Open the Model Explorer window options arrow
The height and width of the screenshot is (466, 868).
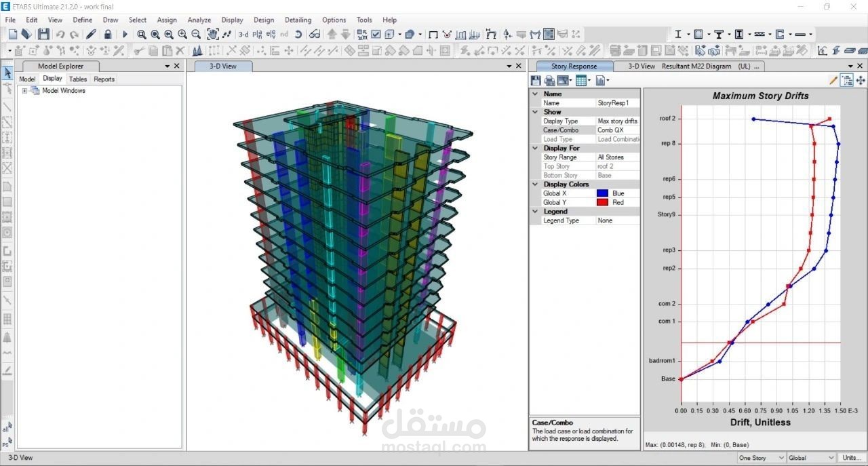[167, 66]
